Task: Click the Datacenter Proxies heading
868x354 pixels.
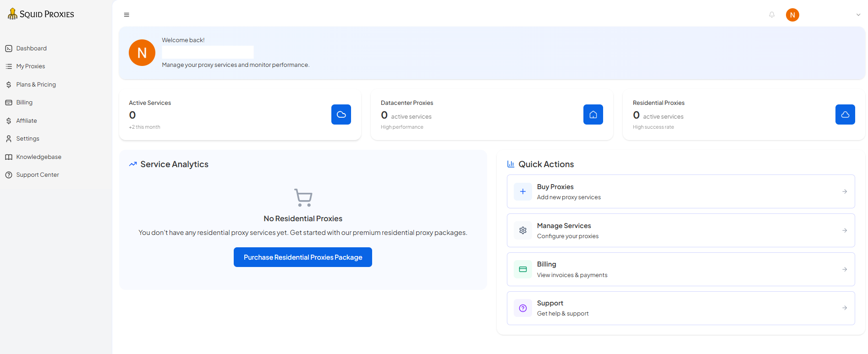Action: point(407,103)
